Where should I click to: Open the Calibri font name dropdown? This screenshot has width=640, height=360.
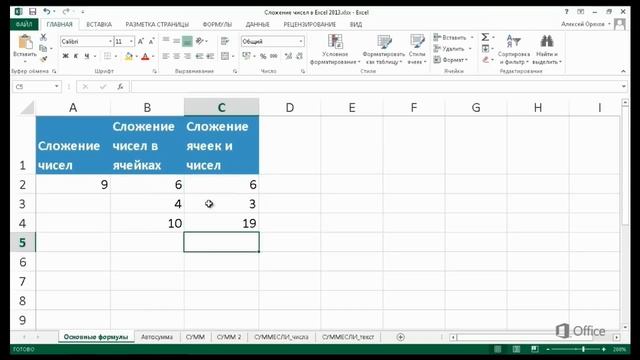tap(110, 41)
